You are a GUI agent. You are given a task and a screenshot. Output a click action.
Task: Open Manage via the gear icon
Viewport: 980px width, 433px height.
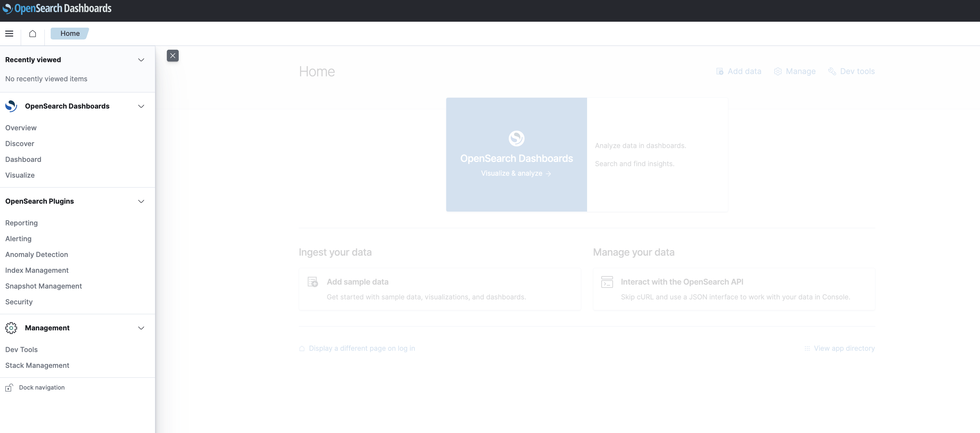[x=778, y=71]
